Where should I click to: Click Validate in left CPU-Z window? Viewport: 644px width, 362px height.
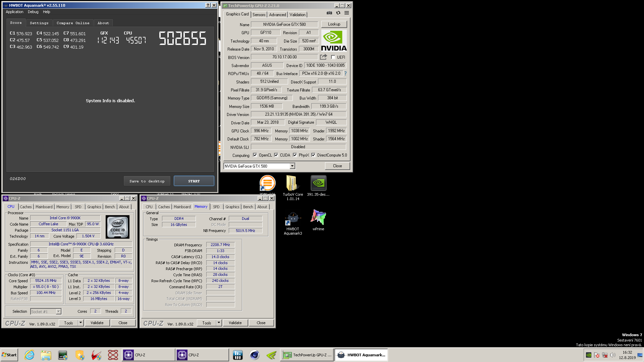97,323
